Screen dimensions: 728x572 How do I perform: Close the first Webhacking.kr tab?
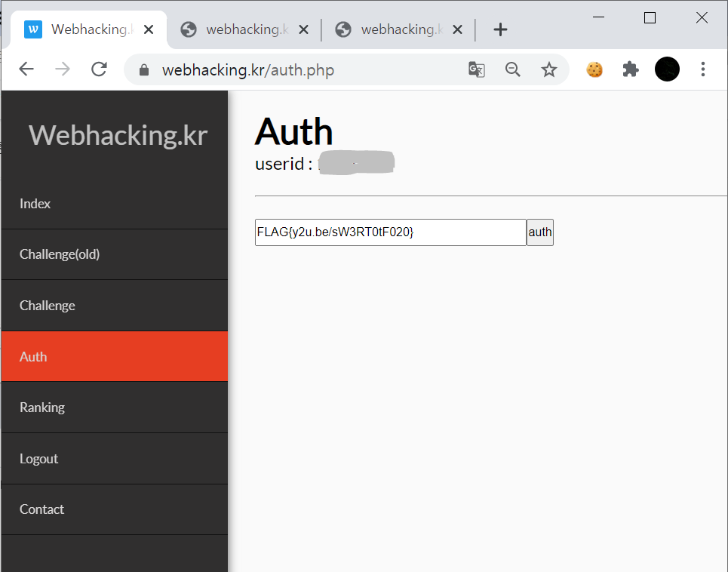pyautogui.click(x=149, y=29)
